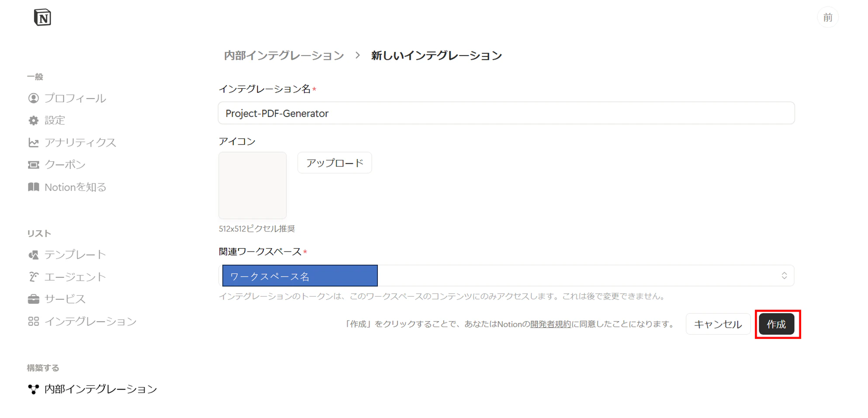
Task: Click the book icon beside Notionを知る
Action: pyautogui.click(x=34, y=187)
